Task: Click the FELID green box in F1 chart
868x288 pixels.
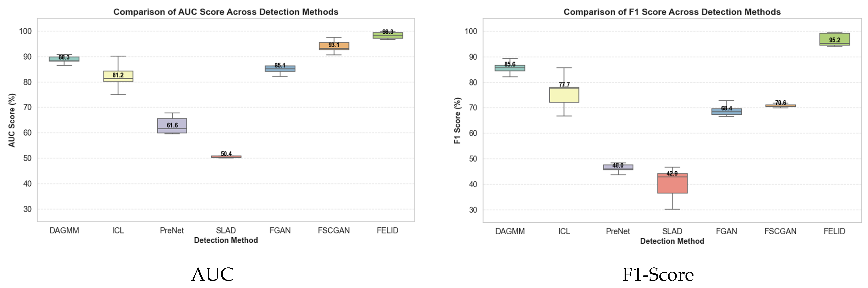Action: 835,39
